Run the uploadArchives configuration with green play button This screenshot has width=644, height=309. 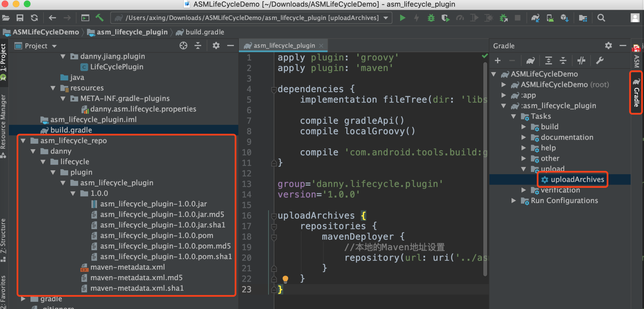(402, 18)
